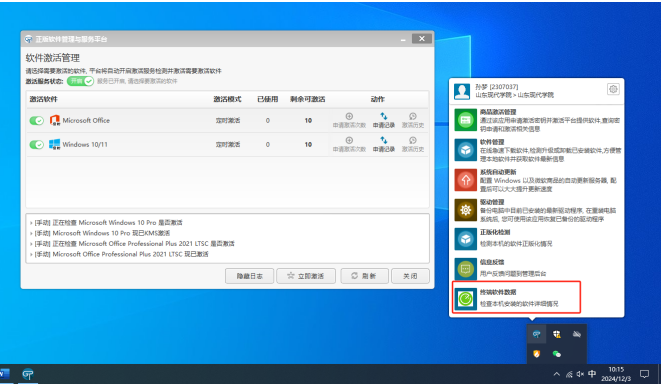
Task: Click remaining count 10 in Microsoft Office row
Action: pos(308,120)
